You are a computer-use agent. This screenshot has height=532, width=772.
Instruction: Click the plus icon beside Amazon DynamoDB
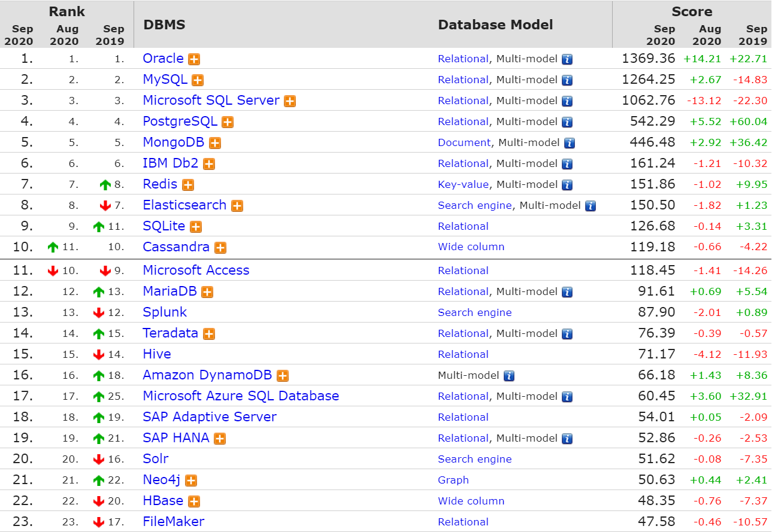pos(283,376)
